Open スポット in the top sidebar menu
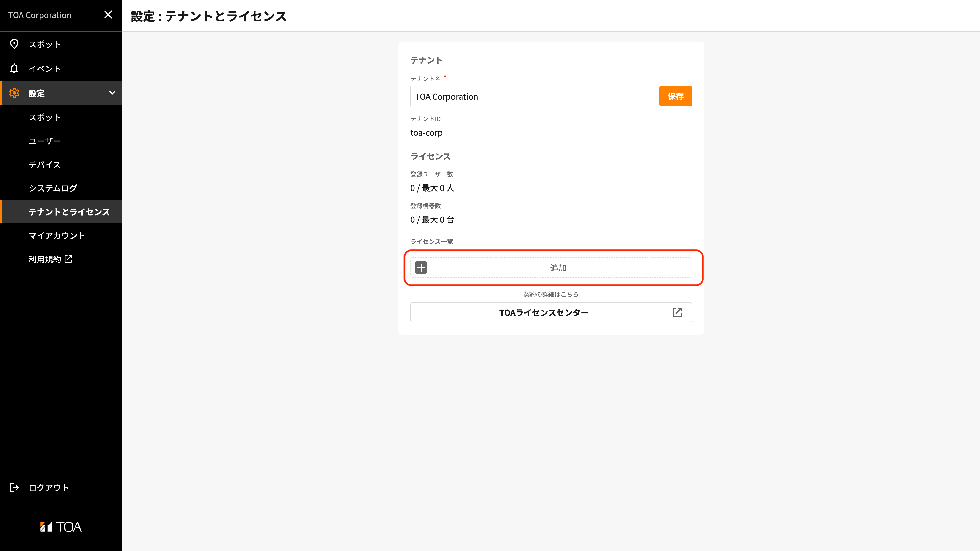 pyautogui.click(x=61, y=44)
